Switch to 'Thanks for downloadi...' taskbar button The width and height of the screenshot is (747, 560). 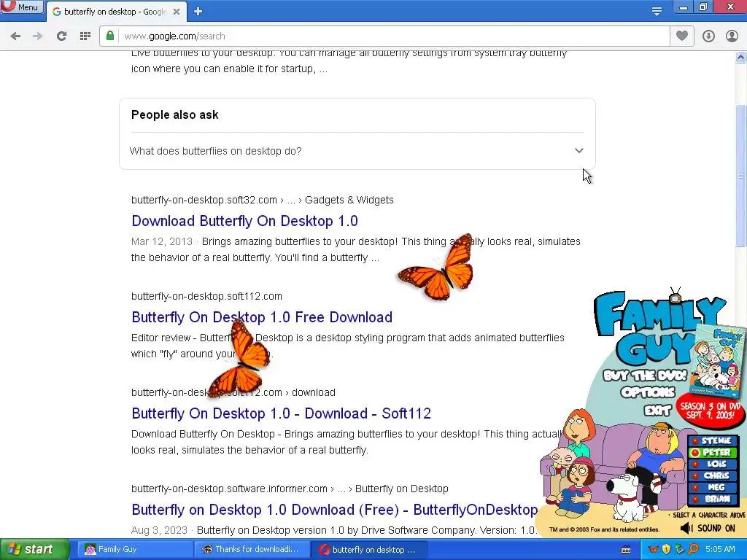coord(252,550)
